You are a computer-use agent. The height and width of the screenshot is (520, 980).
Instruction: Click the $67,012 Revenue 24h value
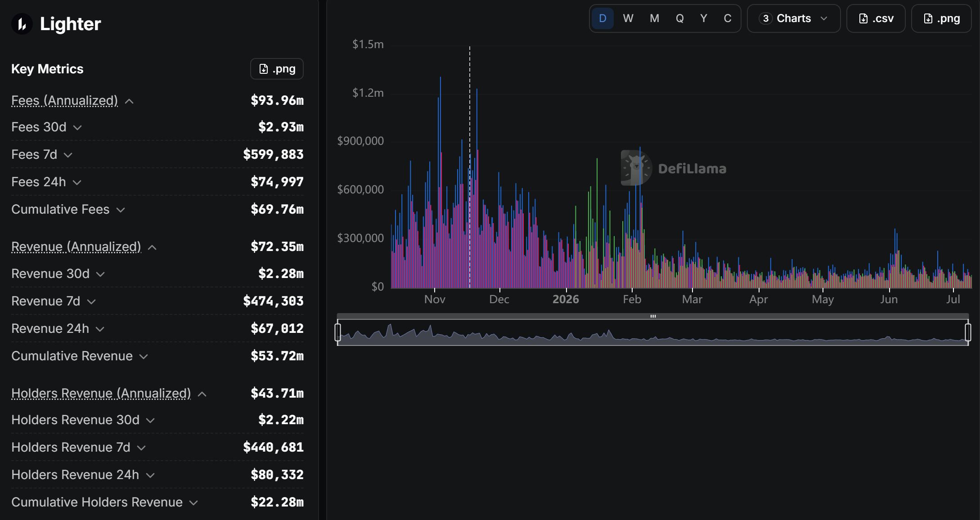click(277, 328)
